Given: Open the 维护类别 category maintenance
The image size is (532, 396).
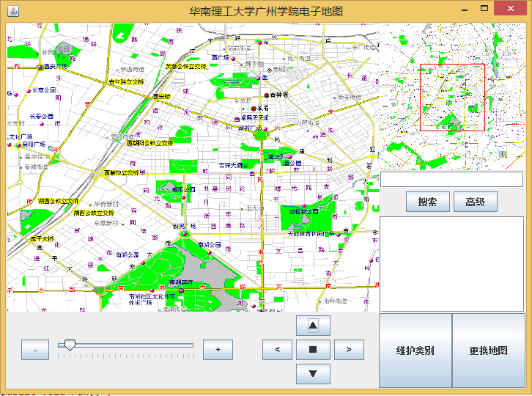Looking at the screenshot, I should [415, 351].
